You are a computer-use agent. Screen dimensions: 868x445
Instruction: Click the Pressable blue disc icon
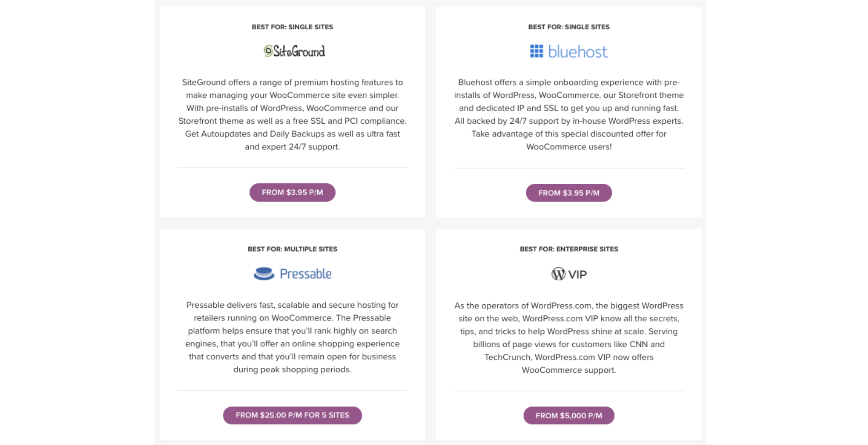pyautogui.click(x=264, y=274)
